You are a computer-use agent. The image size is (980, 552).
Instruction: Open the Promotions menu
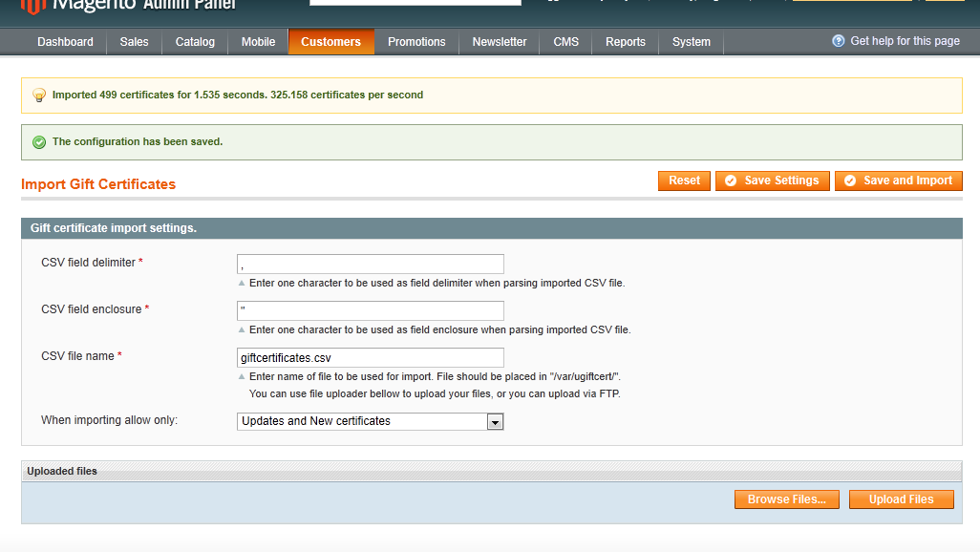point(416,42)
